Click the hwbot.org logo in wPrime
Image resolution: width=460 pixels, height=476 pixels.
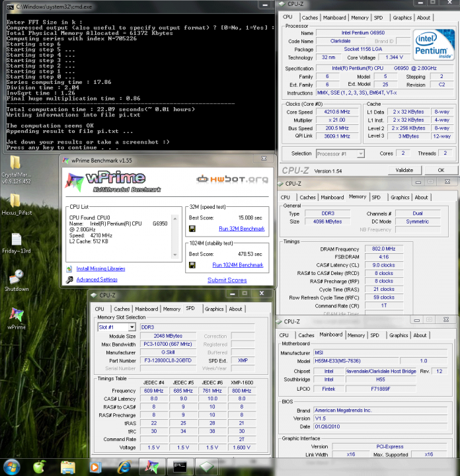click(x=233, y=179)
